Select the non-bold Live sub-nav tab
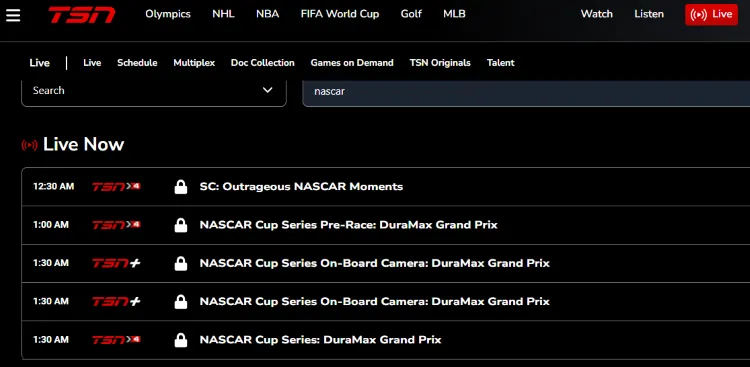This screenshot has width=750, height=367. point(92,63)
